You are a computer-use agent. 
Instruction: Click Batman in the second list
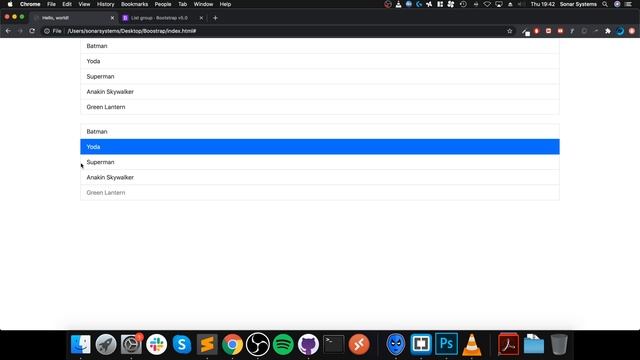click(320, 131)
